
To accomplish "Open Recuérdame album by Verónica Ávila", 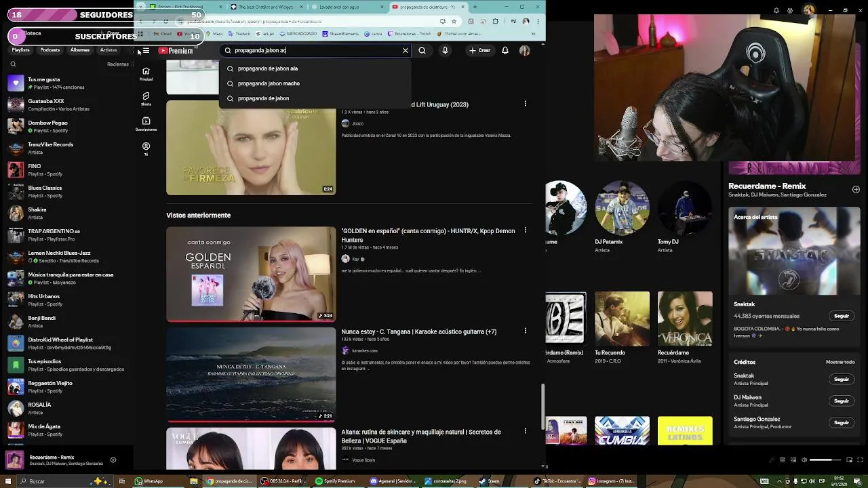I will (685, 328).
